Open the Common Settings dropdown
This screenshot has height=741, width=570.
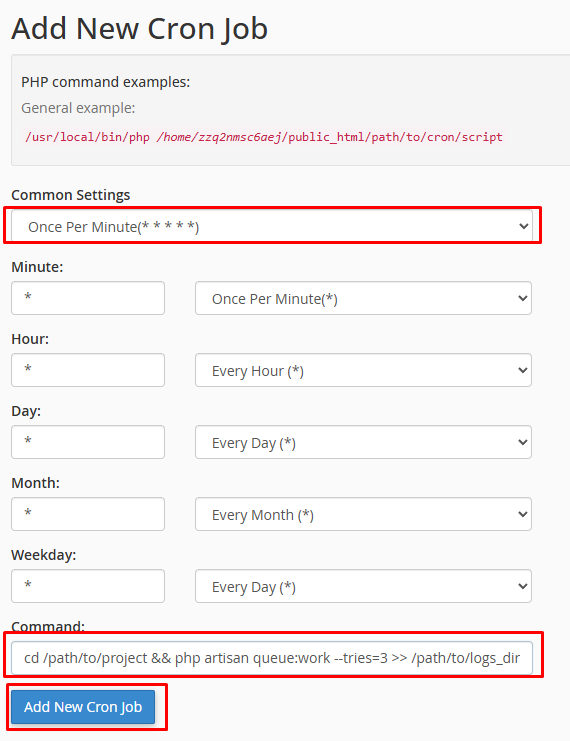[272, 226]
